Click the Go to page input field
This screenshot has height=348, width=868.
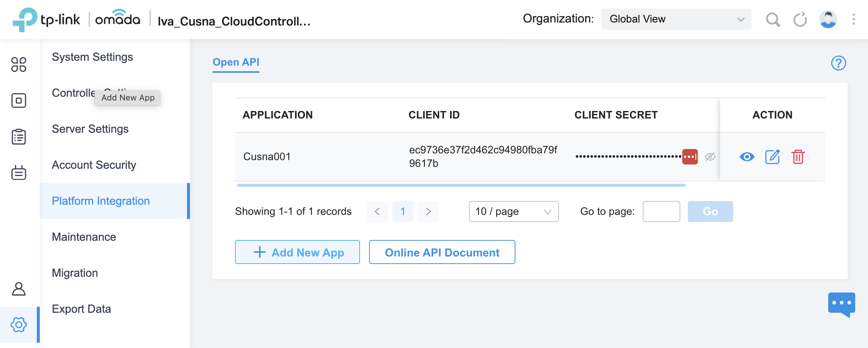661,211
